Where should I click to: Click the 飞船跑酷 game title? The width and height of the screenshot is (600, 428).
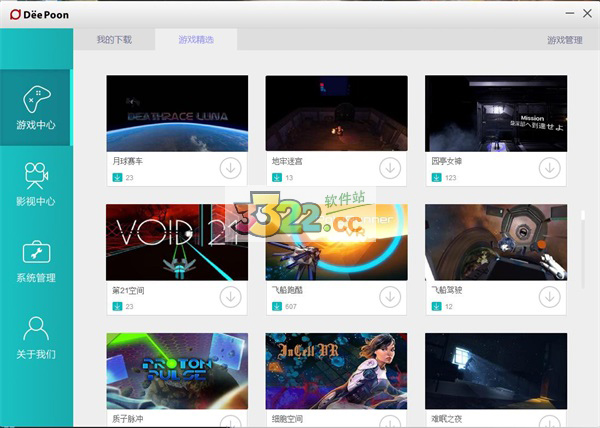[287, 290]
